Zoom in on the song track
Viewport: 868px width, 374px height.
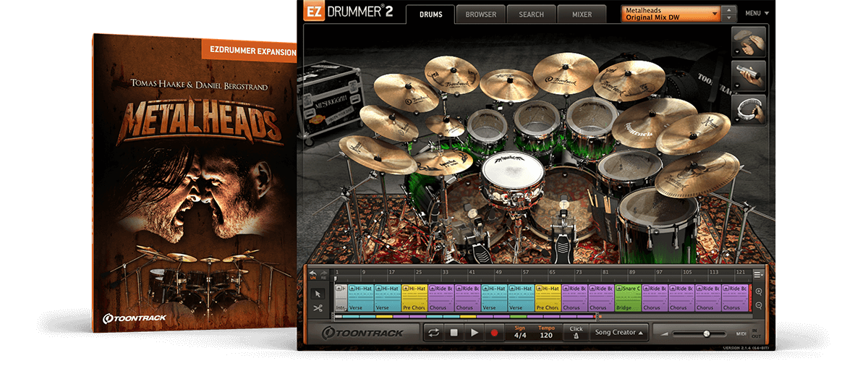[758, 292]
